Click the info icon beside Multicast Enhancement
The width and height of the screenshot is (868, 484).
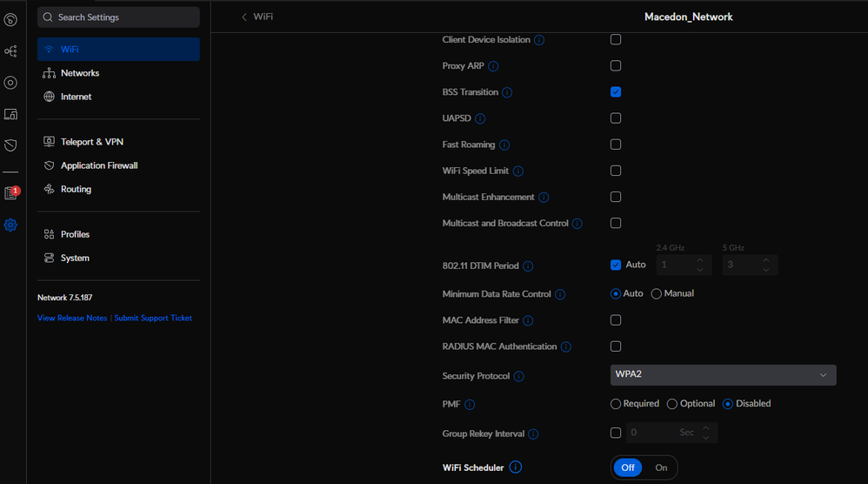[x=544, y=197]
